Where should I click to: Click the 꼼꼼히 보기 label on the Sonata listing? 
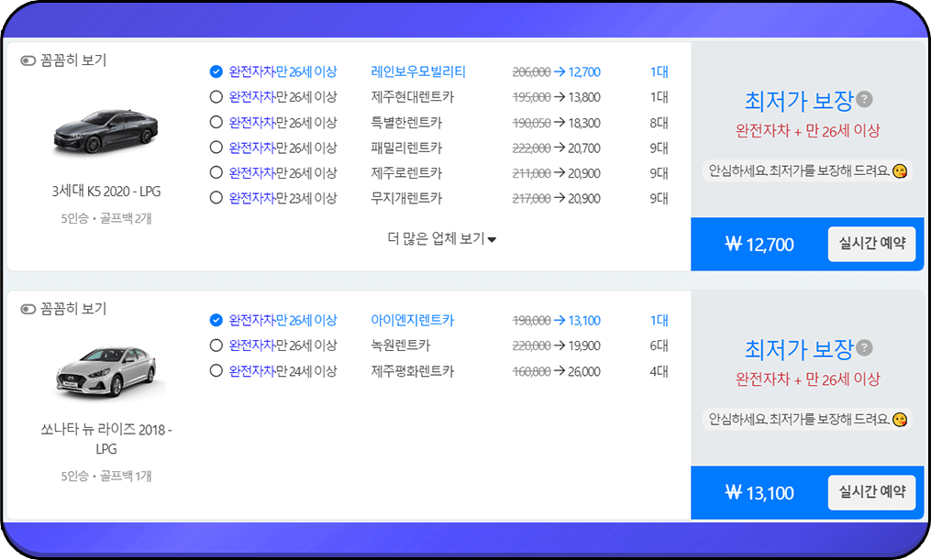(72, 309)
